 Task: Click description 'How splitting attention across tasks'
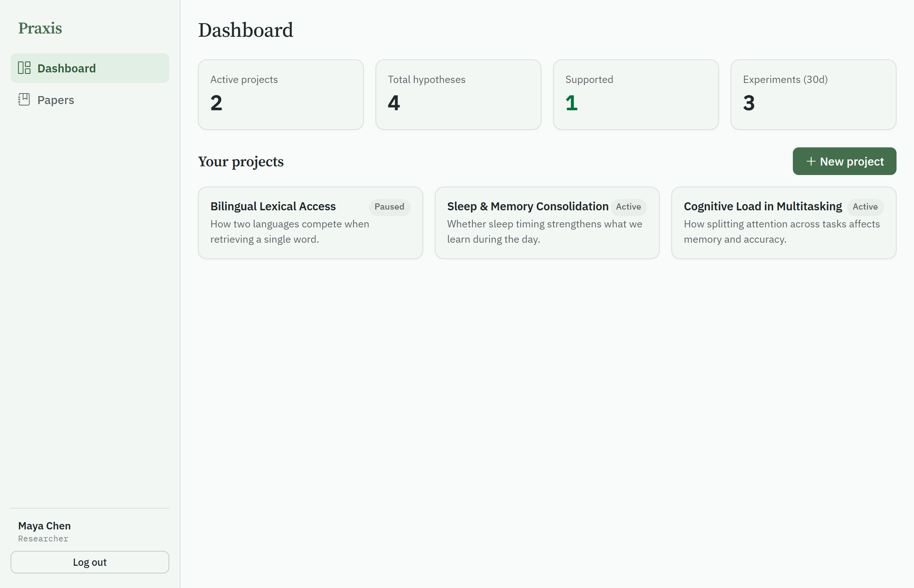coord(782,232)
